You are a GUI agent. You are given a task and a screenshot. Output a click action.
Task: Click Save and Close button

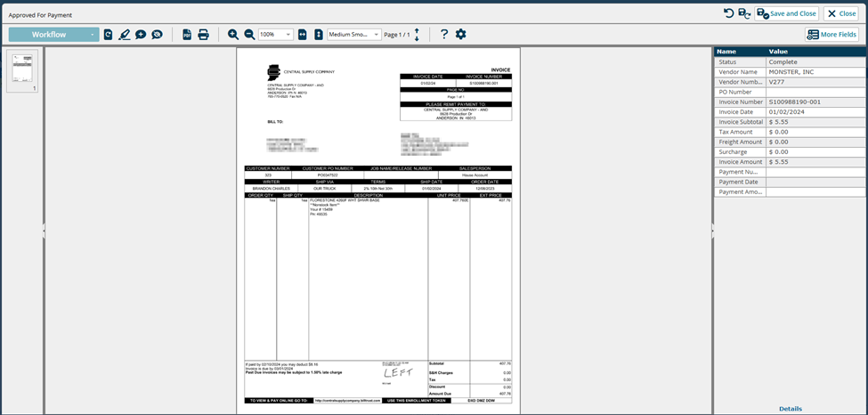(x=787, y=13)
